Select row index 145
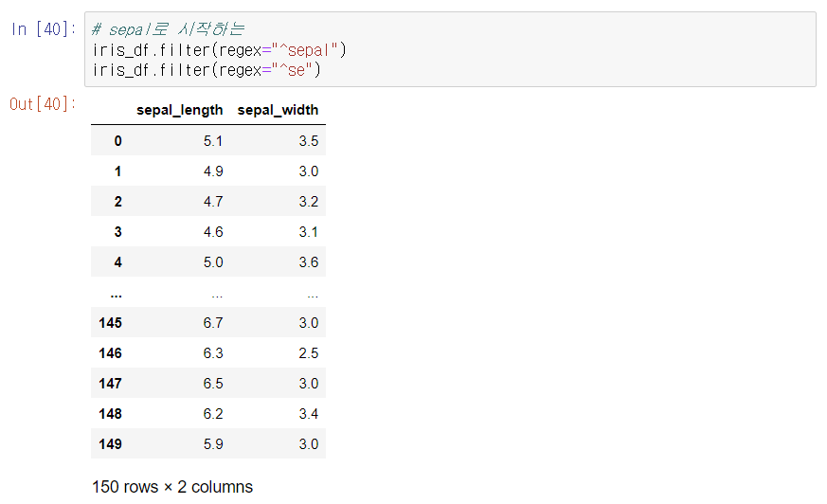The height and width of the screenshot is (504, 827). [x=110, y=323]
